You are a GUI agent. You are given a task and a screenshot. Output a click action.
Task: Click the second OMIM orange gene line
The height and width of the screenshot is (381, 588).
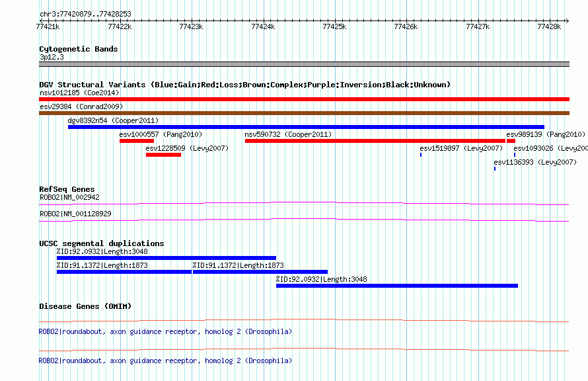pyautogui.click(x=304, y=349)
